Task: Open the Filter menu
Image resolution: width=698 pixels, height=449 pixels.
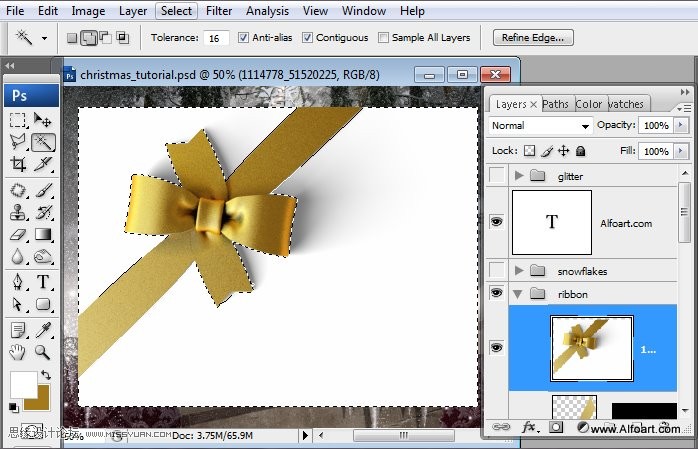Action: point(219,11)
